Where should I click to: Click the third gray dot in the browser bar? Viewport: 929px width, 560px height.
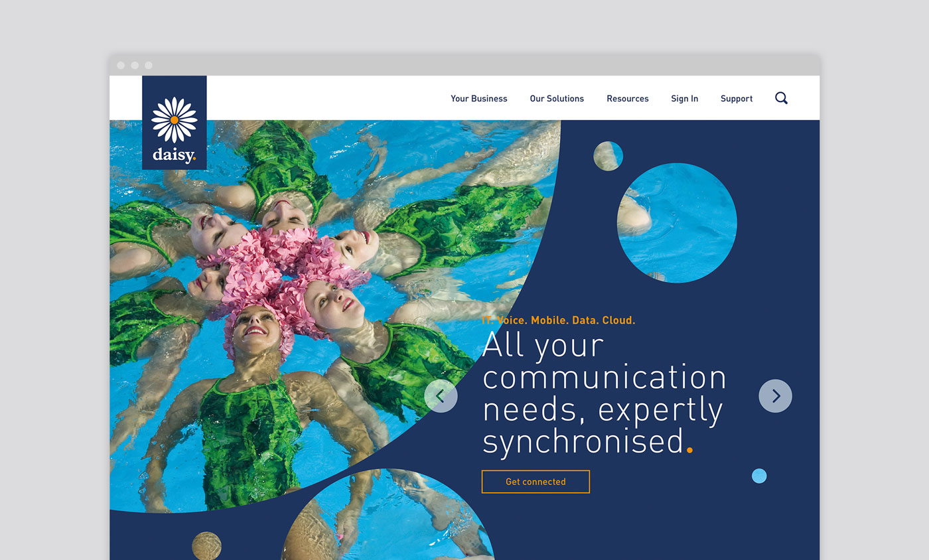149,65
